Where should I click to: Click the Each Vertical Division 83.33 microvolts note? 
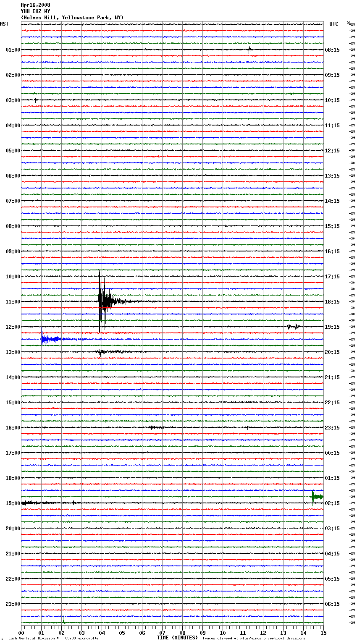pos(53,638)
